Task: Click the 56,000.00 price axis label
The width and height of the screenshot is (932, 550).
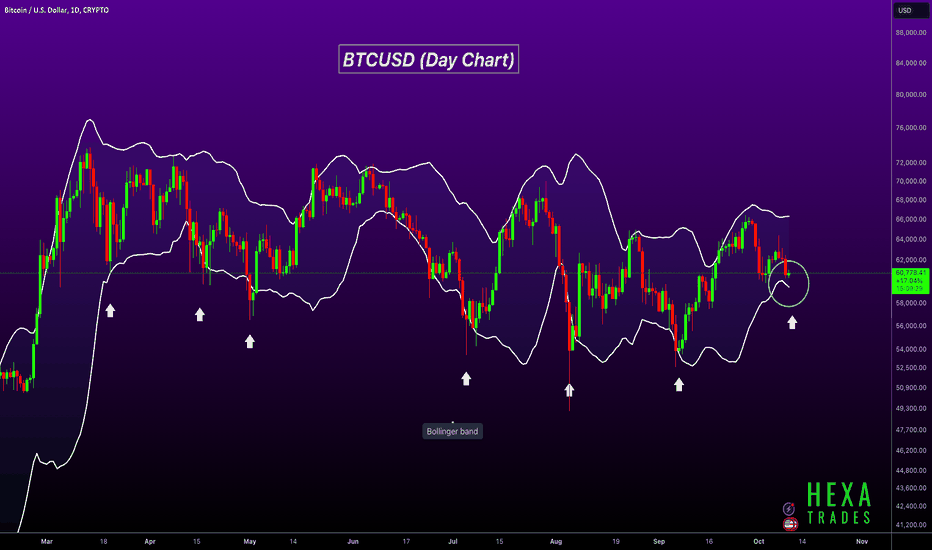Action: point(911,326)
